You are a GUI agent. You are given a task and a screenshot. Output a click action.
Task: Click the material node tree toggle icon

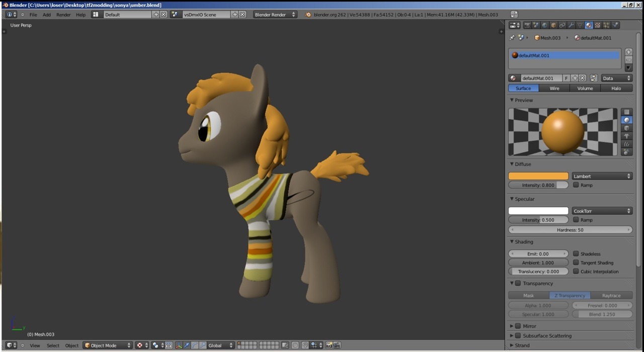pos(594,78)
